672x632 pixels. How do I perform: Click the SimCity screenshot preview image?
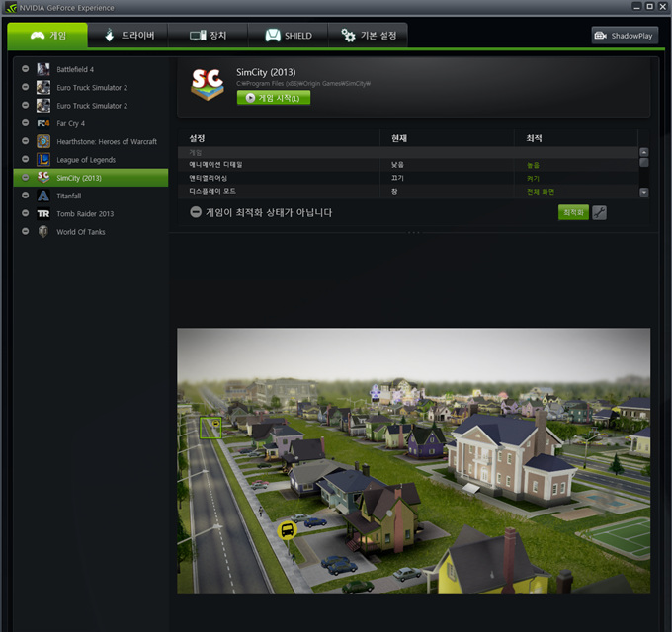pyautogui.click(x=413, y=460)
